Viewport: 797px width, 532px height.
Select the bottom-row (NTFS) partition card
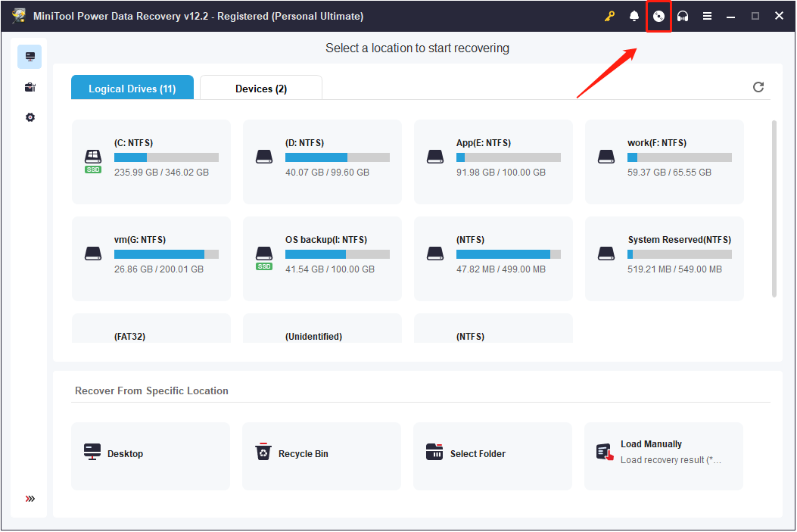click(493, 328)
